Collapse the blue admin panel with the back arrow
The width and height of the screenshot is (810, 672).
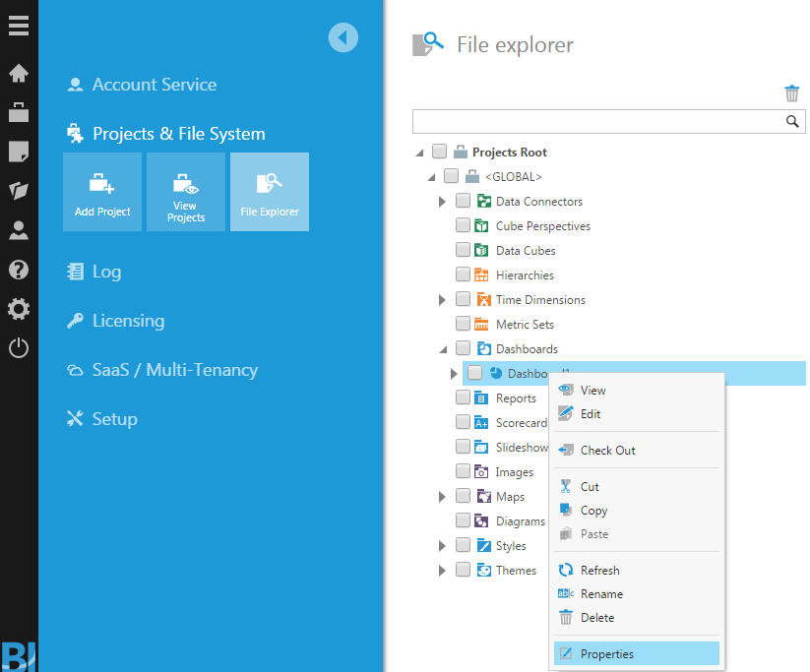pyautogui.click(x=343, y=37)
